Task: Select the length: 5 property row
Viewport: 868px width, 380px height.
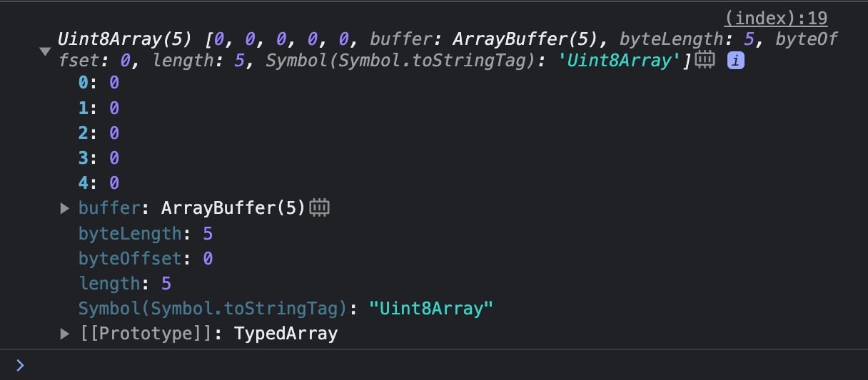Action: pos(125,283)
